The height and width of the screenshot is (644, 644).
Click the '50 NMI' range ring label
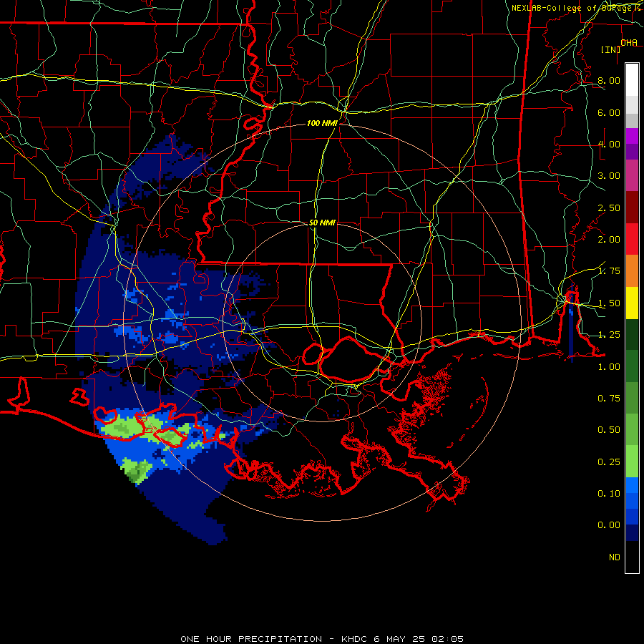[x=321, y=223]
